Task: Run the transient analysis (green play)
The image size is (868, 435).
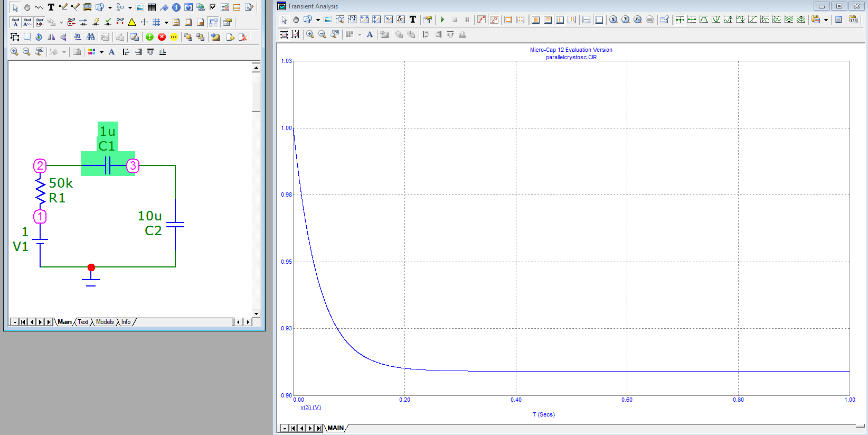Action: [x=442, y=20]
